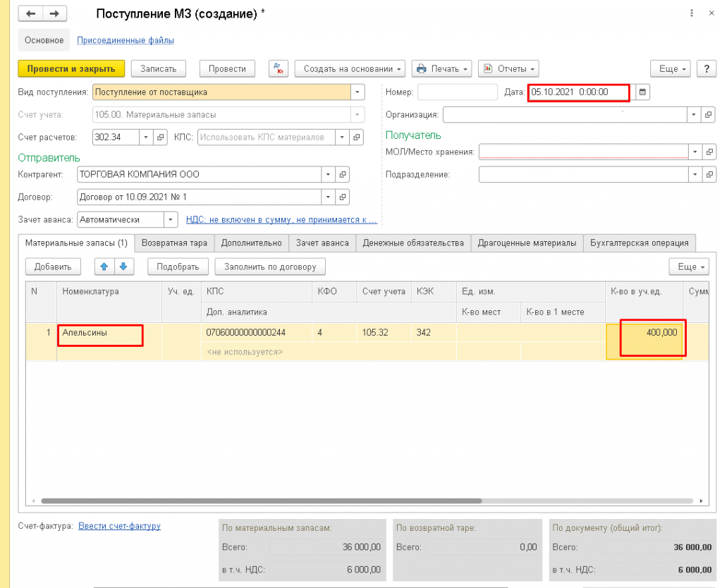Open the Бухгалтерская операция tab
722x588 pixels.
pyautogui.click(x=640, y=243)
